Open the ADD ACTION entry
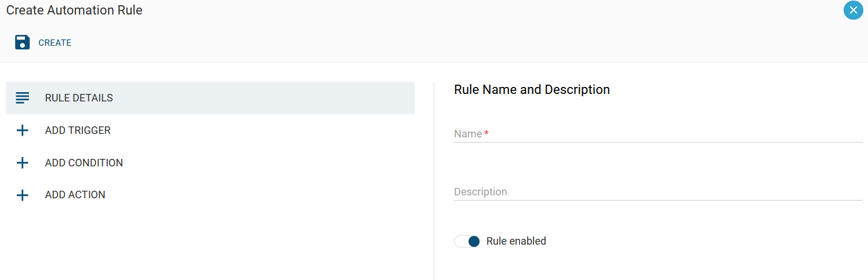 pos(210,195)
